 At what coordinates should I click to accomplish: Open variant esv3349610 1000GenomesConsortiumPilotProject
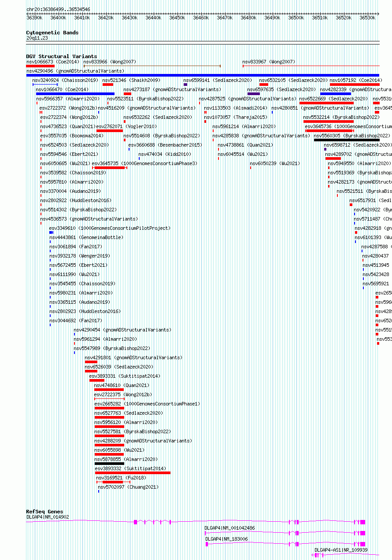click(110, 228)
